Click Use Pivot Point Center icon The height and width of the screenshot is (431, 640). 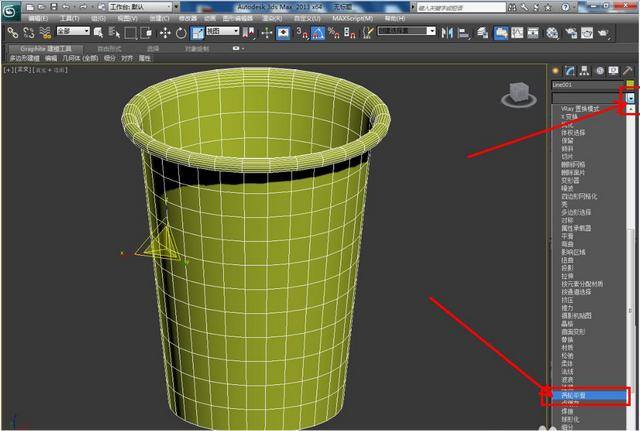pos(249,33)
